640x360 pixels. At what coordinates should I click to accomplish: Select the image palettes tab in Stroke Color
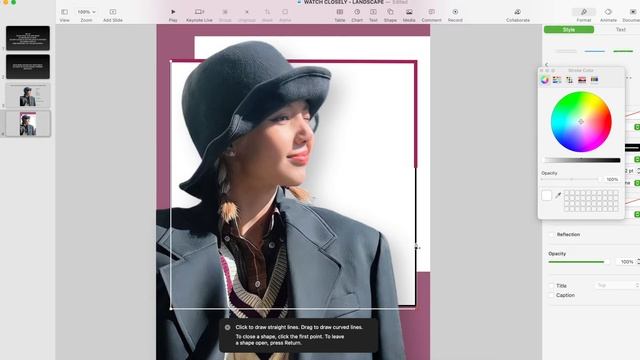click(582, 80)
